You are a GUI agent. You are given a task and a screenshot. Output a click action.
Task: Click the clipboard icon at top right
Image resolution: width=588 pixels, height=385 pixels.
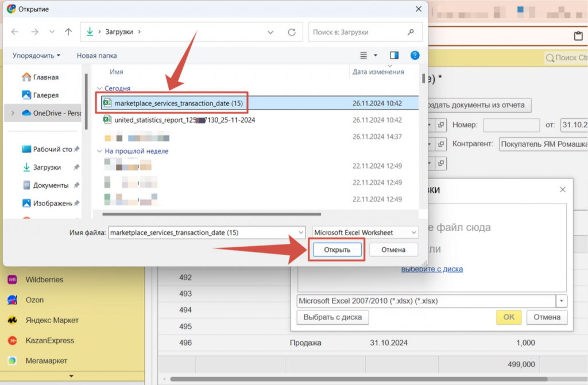coord(578,36)
